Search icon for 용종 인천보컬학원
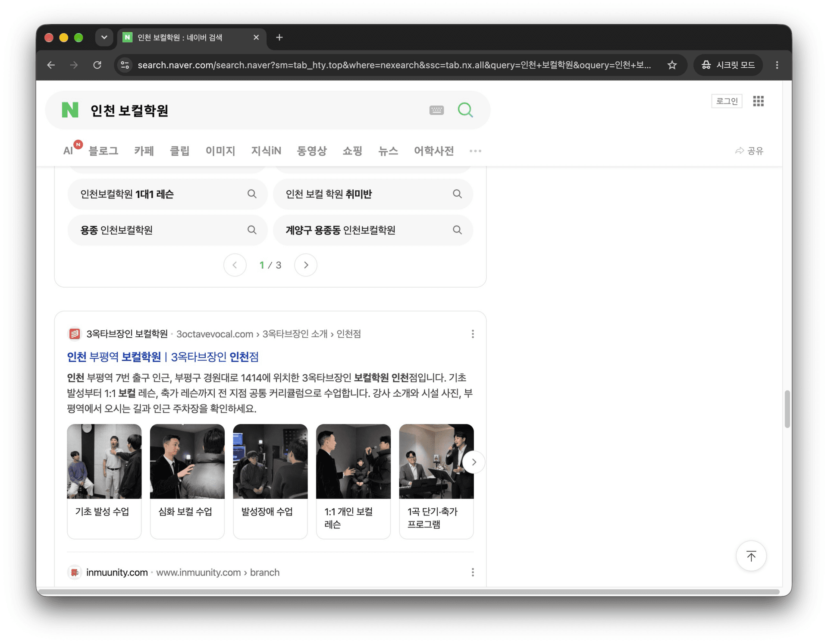This screenshot has height=644, width=828. tap(252, 230)
